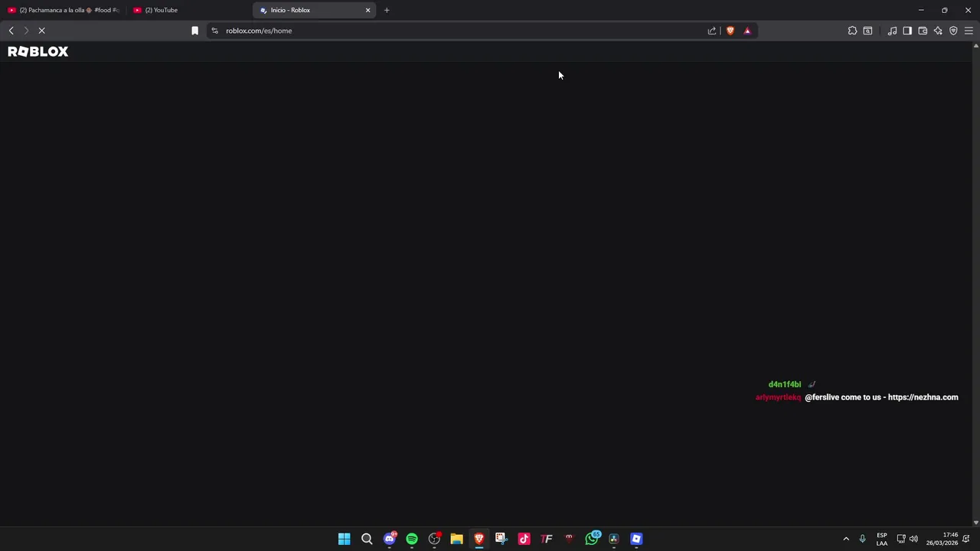Image resolution: width=980 pixels, height=551 pixels.
Task: Open the Brave VPN shield icon
Action: [953, 31]
